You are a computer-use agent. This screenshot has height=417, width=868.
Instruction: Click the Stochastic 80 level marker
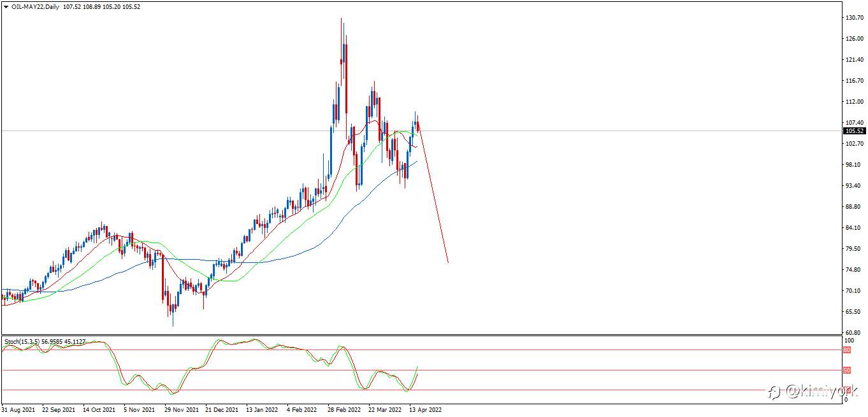pos(847,350)
